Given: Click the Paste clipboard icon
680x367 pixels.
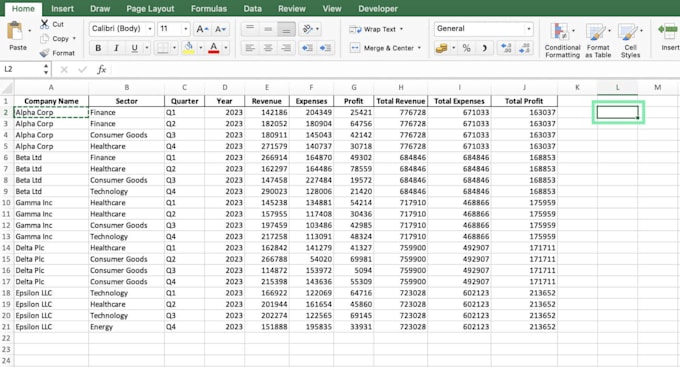Looking at the screenshot, I should pos(15,31).
